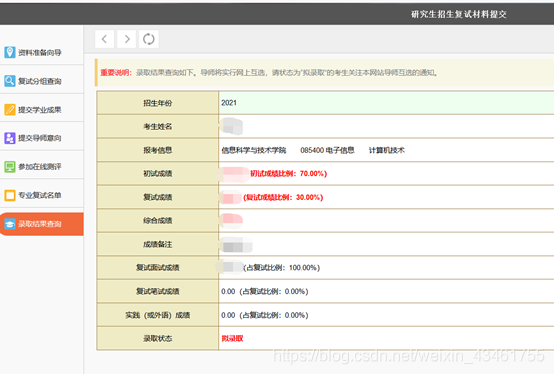This screenshot has height=374, width=554.
Task: Click the 综合成绩 row label
Action: click(x=158, y=221)
